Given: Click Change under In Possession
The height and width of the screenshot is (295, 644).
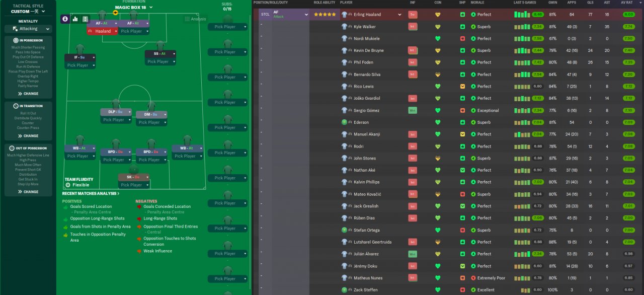Looking at the screenshot, I should (28, 94).
